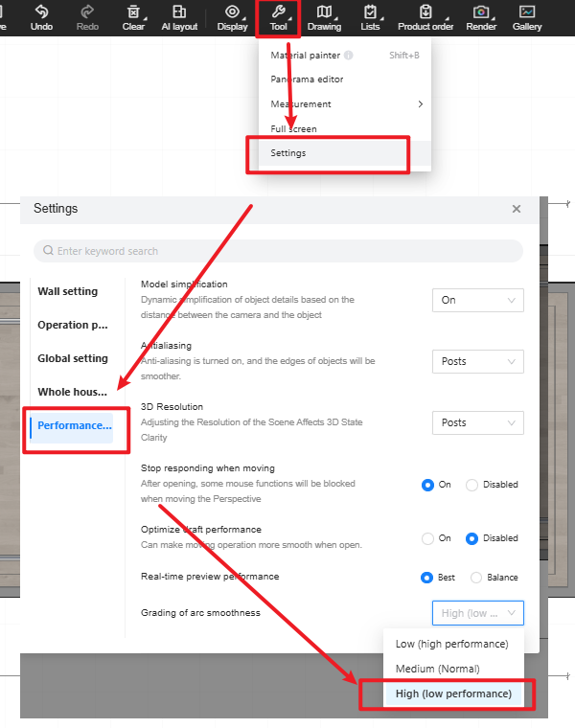Click the Undo toolbar icon
This screenshot has width=575, height=728.
coord(41,12)
